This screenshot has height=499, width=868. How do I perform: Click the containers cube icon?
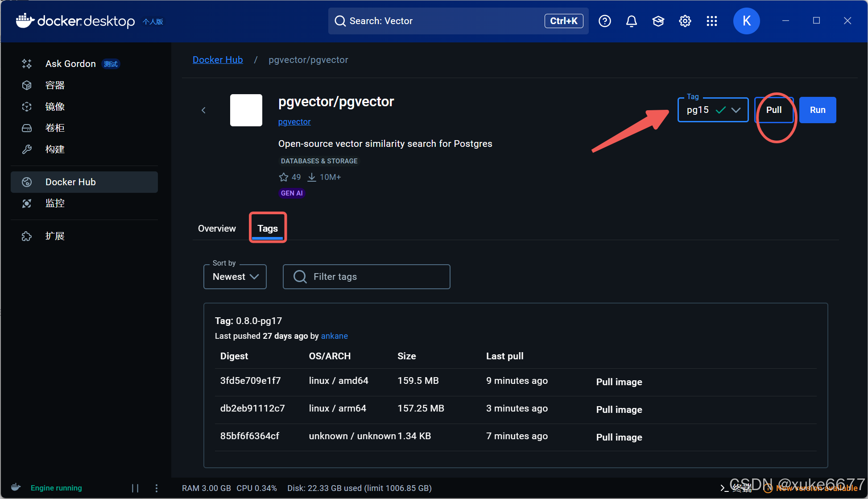(27, 85)
